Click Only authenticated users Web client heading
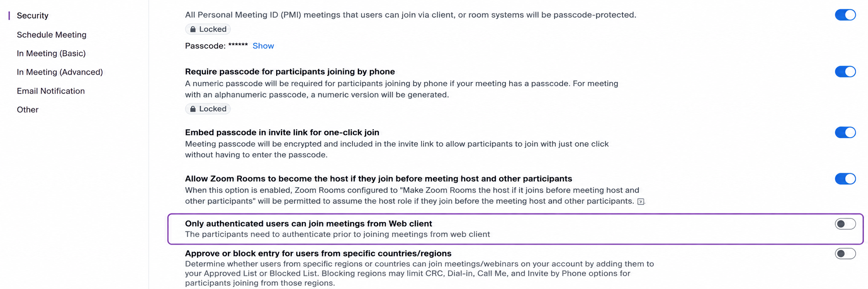The width and height of the screenshot is (868, 289). tap(309, 224)
